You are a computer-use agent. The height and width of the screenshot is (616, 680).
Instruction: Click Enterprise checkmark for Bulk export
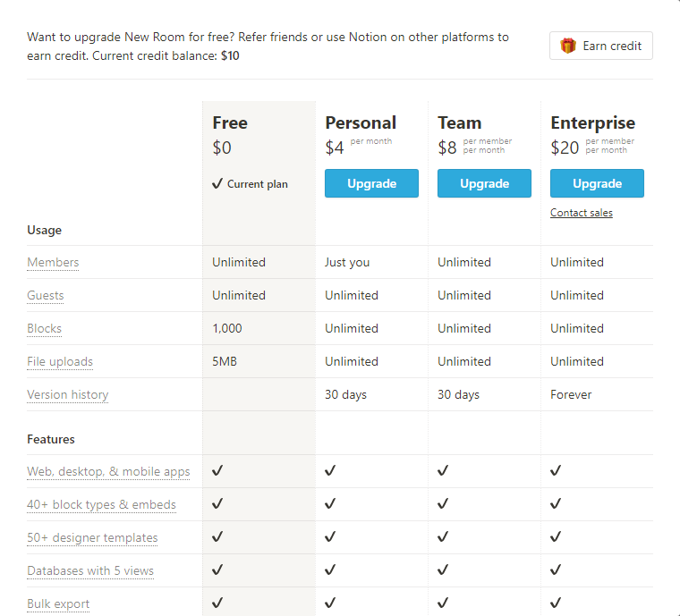coord(556,603)
